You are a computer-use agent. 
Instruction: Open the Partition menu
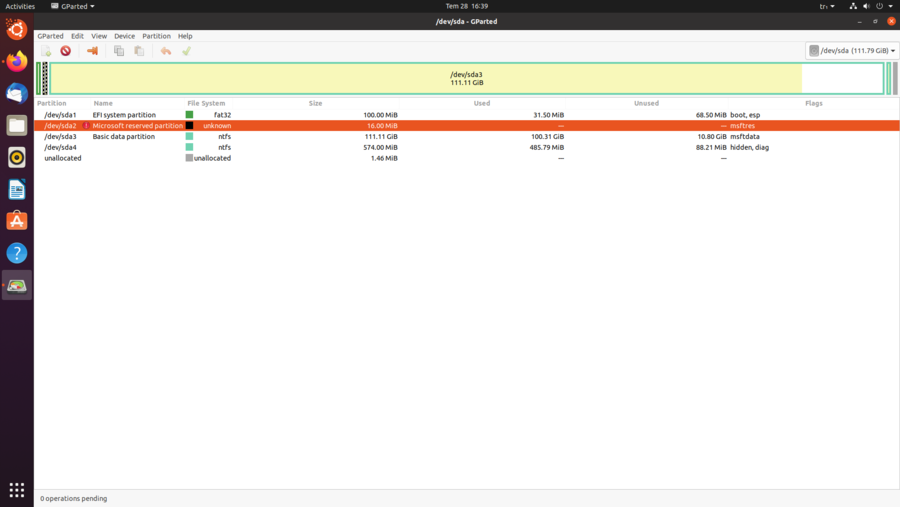click(156, 36)
